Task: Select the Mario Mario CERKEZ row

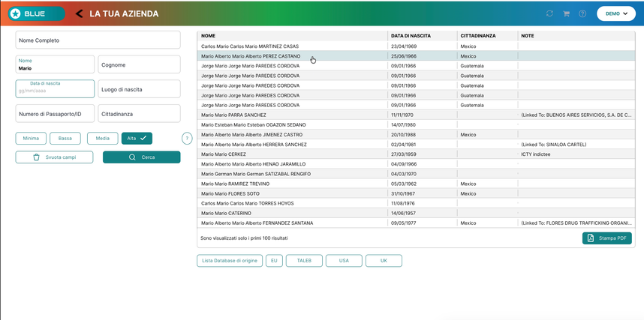Action: (416, 154)
